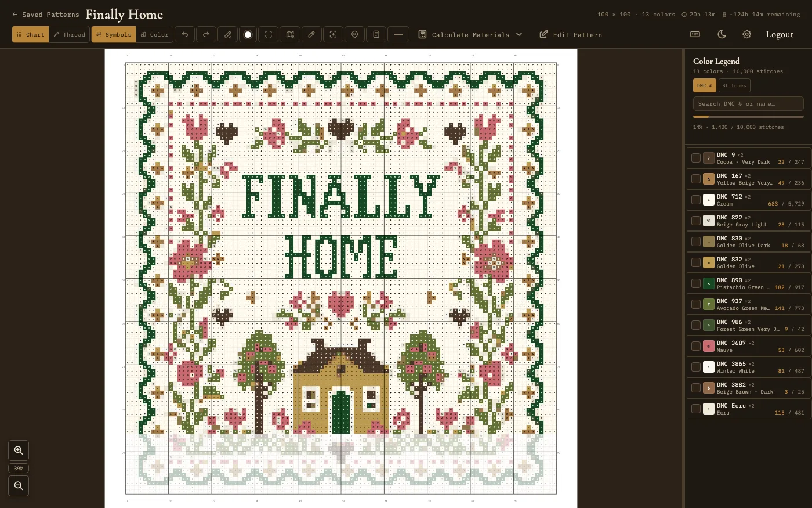Tick the DMC 712 Cream checkbox
This screenshot has height=508, width=812.
tap(696, 200)
